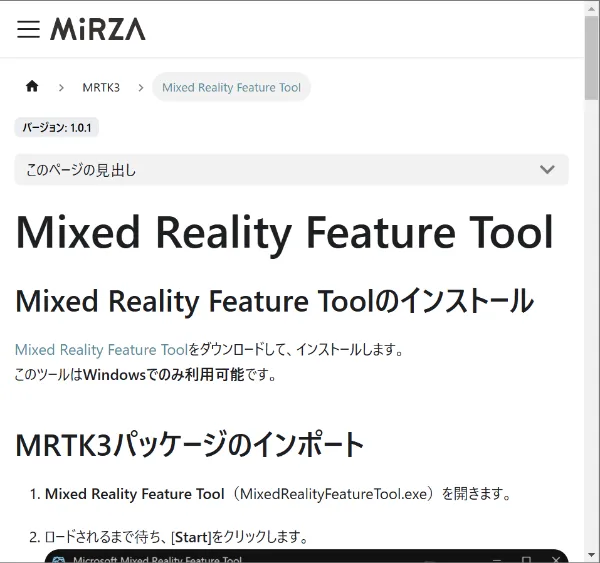Select the Mixed Reality Feature Tool breadcrumb
The height and width of the screenshot is (563, 600).
coord(231,87)
